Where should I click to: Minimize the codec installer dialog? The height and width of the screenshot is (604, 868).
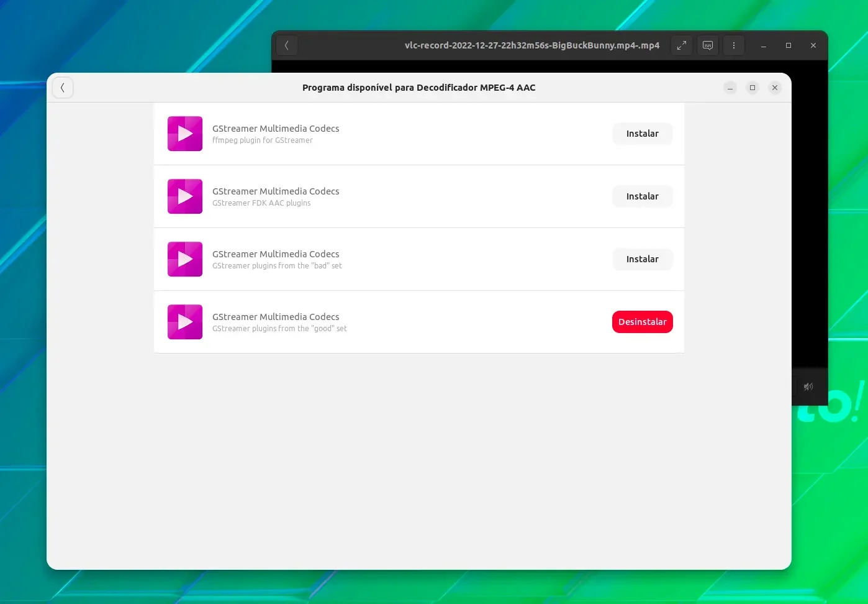pyautogui.click(x=730, y=88)
